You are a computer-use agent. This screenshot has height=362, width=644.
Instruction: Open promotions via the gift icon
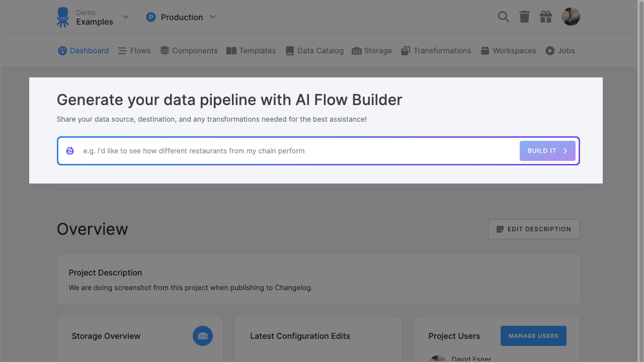click(545, 17)
